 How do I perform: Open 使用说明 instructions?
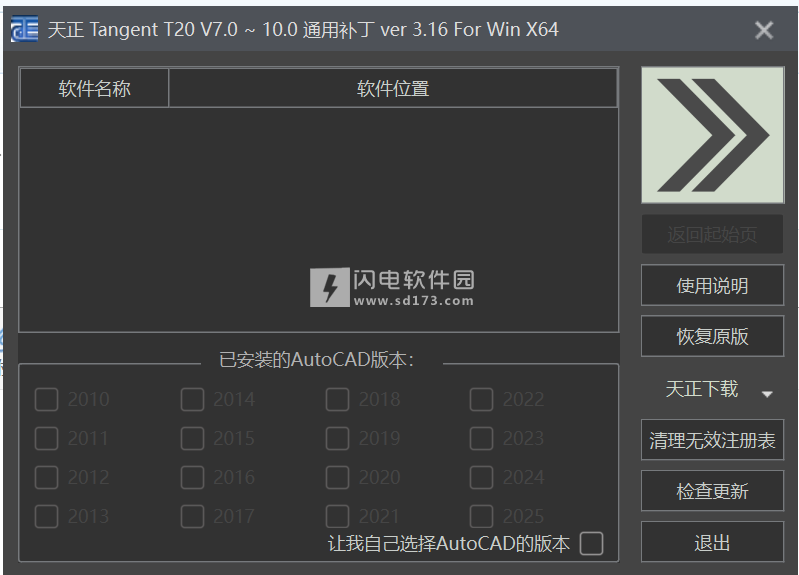click(712, 285)
